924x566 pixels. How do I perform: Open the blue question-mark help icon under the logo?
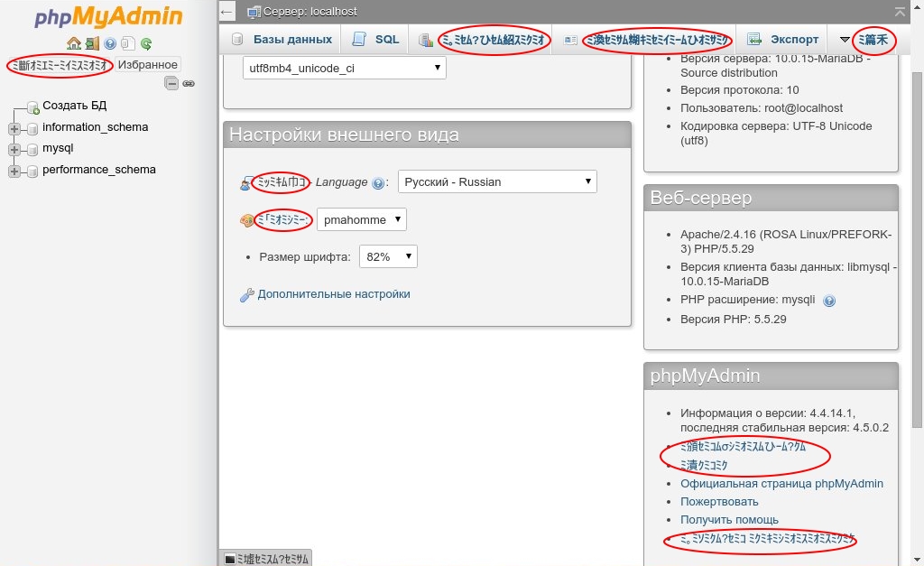[110, 43]
